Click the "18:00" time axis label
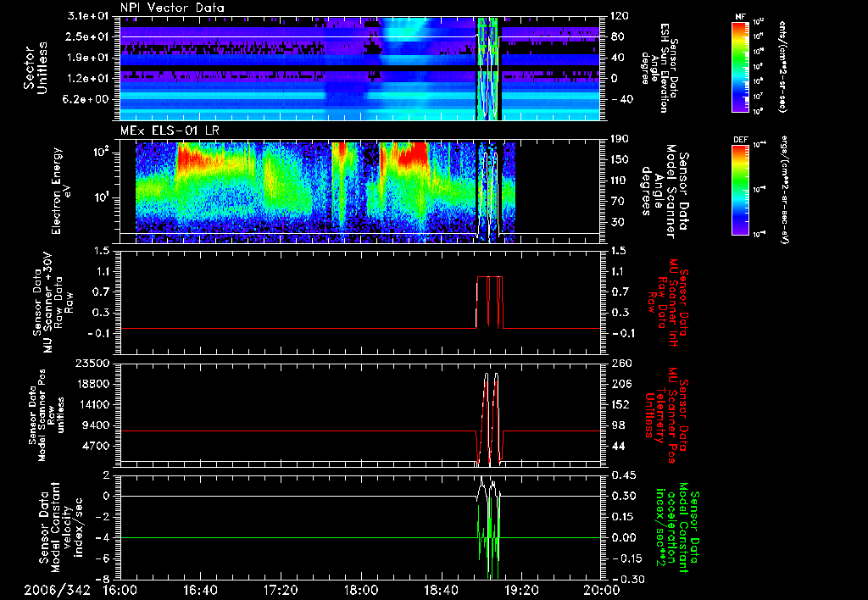Viewport: 868px width, 600px height. point(361,591)
